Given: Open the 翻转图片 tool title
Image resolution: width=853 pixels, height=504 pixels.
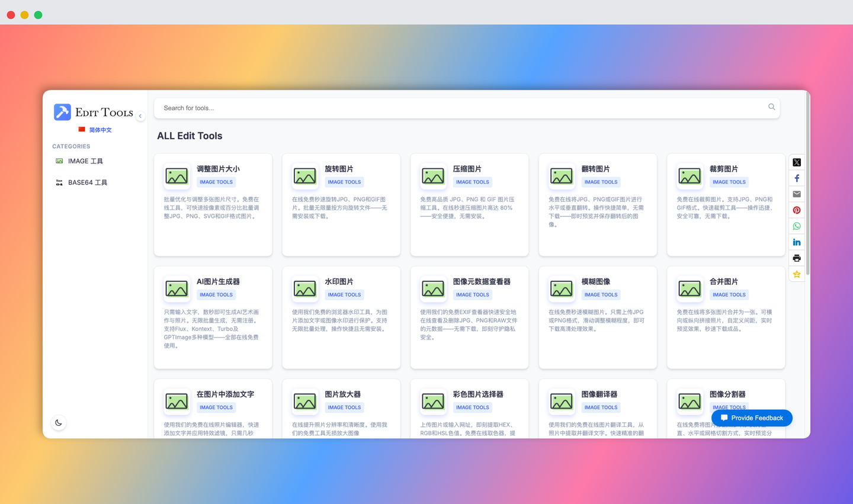Looking at the screenshot, I should 595,169.
